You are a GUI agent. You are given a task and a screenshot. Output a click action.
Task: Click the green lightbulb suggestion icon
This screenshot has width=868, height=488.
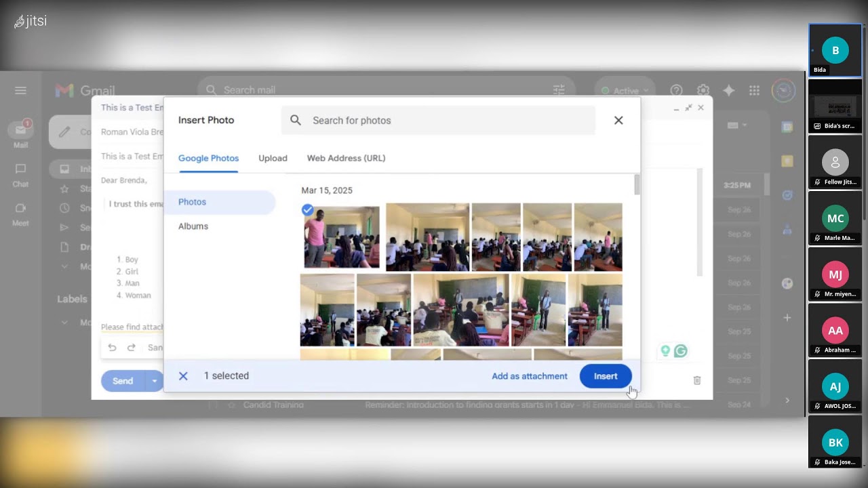click(x=665, y=350)
